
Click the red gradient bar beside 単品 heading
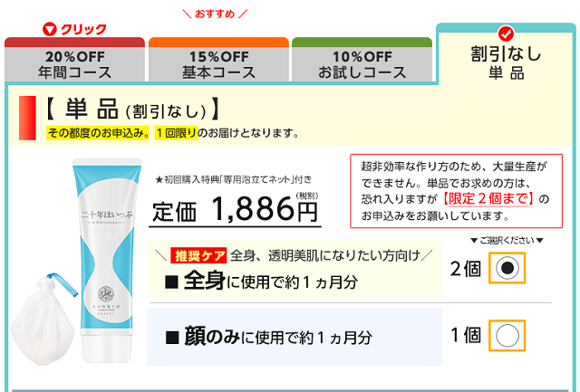(27, 118)
